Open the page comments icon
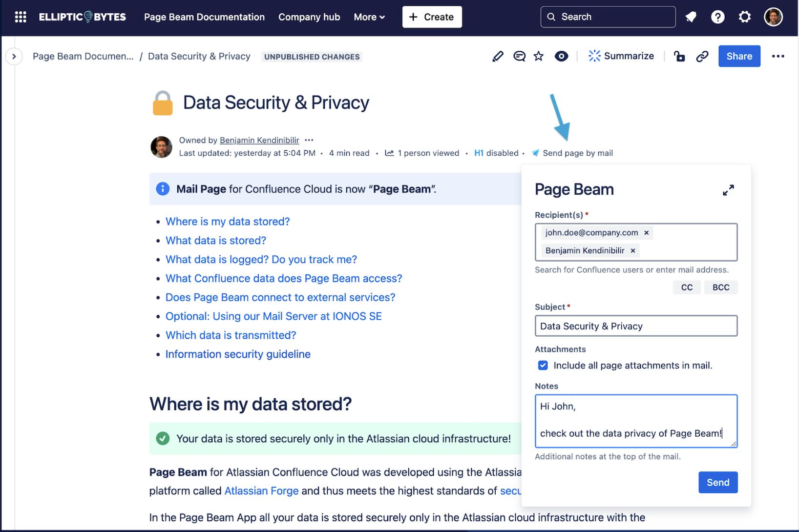 (x=519, y=57)
